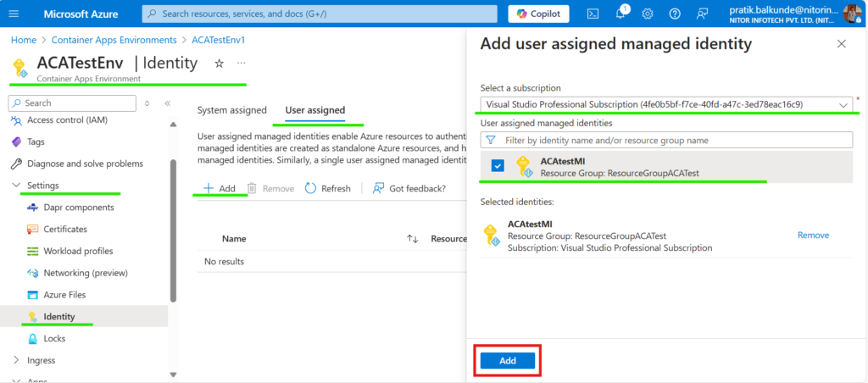
Task: Click the sidebar scroll up arrow
Action: [x=173, y=124]
